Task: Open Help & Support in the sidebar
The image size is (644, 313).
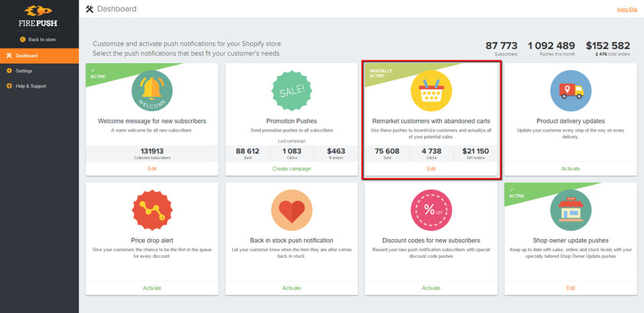Action: [x=31, y=86]
